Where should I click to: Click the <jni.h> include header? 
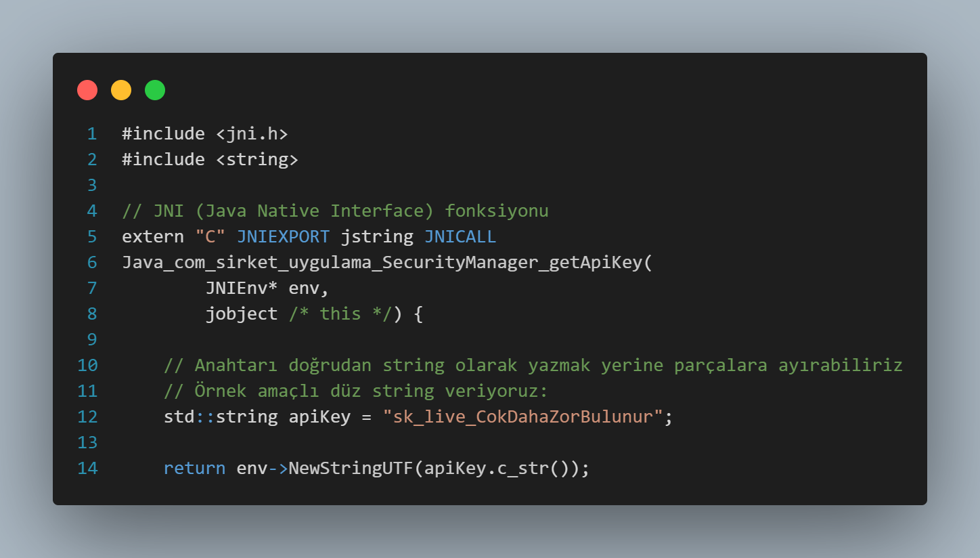252,134
